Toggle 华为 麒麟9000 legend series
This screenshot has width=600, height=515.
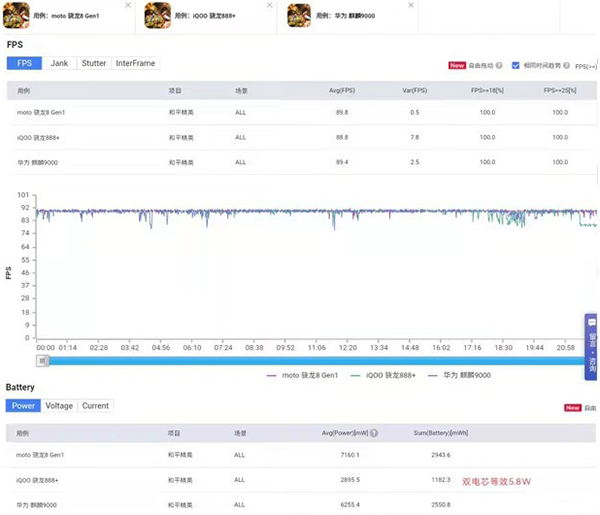[460, 375]
